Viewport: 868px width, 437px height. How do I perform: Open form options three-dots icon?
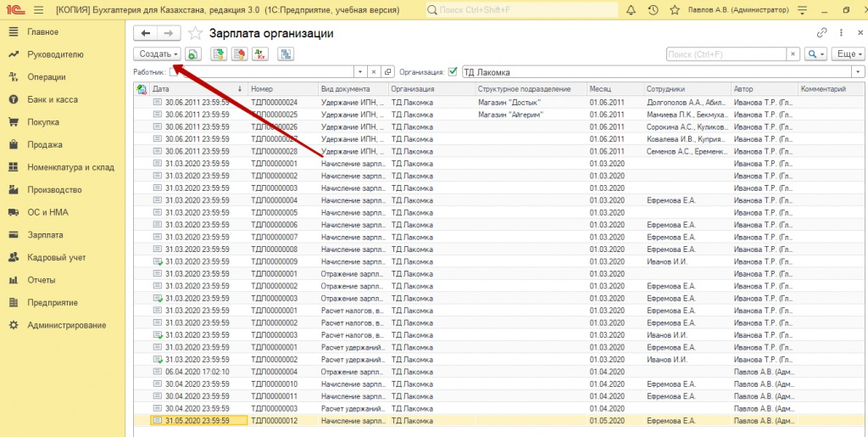(842, 33)
